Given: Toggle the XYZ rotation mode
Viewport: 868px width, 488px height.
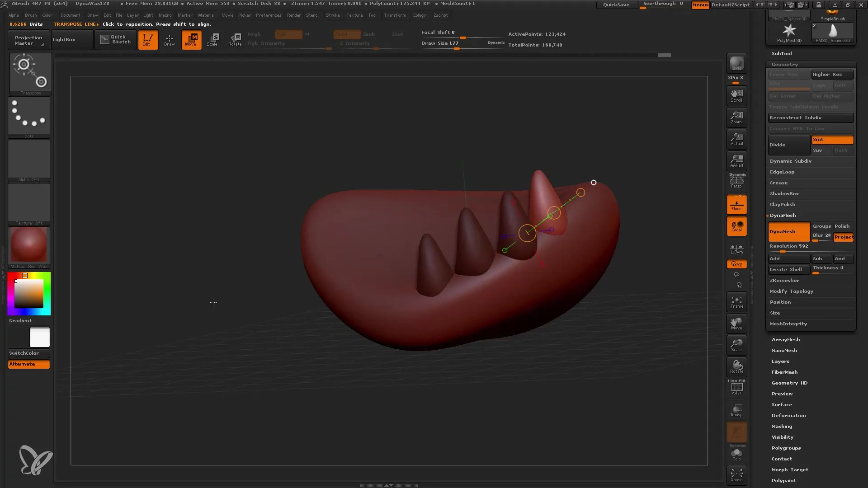Looking at the screenshot, I should [736, 264].
